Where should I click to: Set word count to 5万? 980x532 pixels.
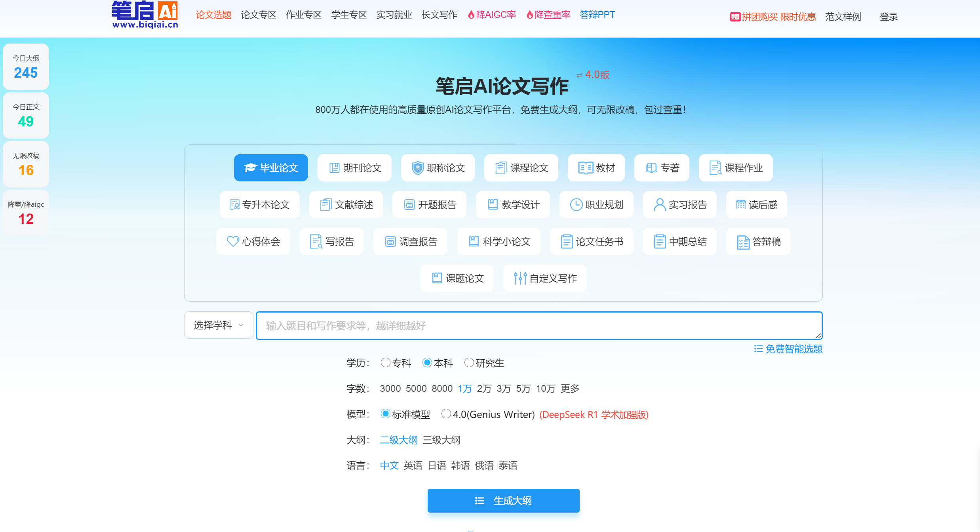[x=524, y=389]
